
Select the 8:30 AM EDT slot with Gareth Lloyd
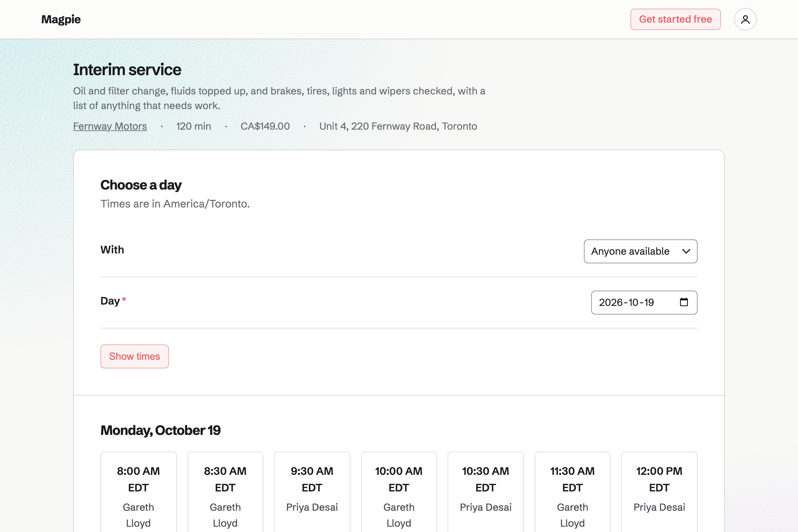click(x=225, y=492)
